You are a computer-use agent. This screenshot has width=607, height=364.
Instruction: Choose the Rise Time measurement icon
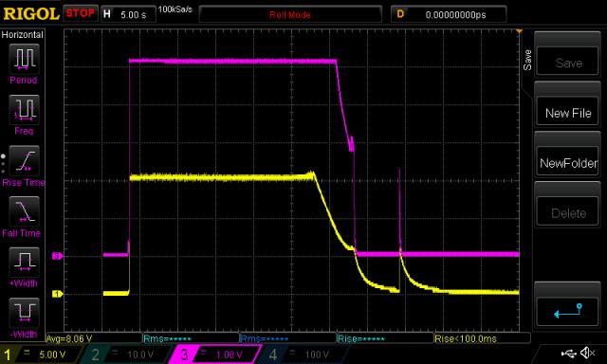click(x=24, y=160)
